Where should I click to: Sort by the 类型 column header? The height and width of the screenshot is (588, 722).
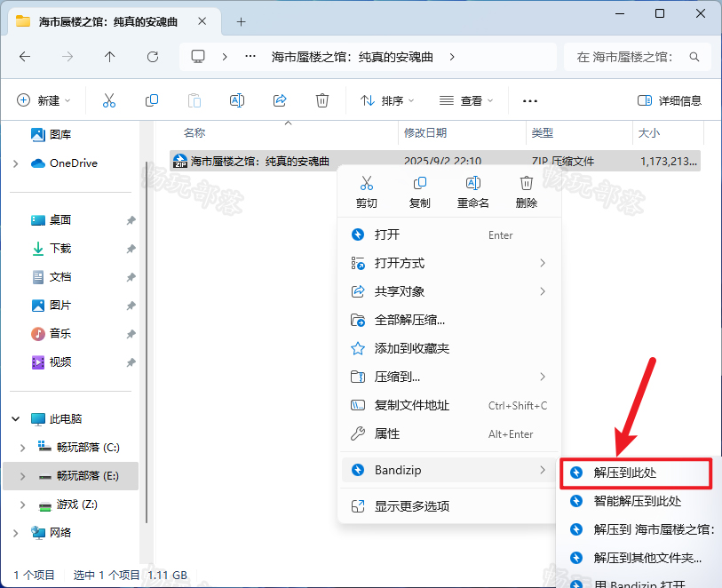point(543,133)
